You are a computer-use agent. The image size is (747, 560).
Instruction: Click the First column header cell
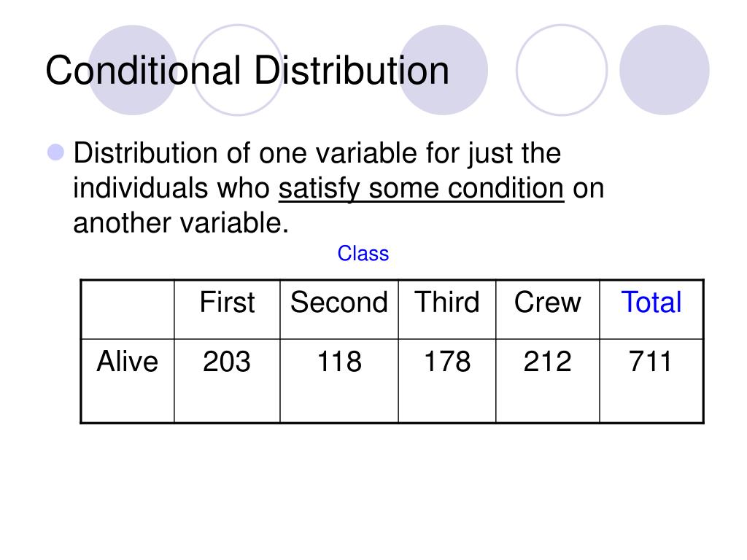coord(228,309)
